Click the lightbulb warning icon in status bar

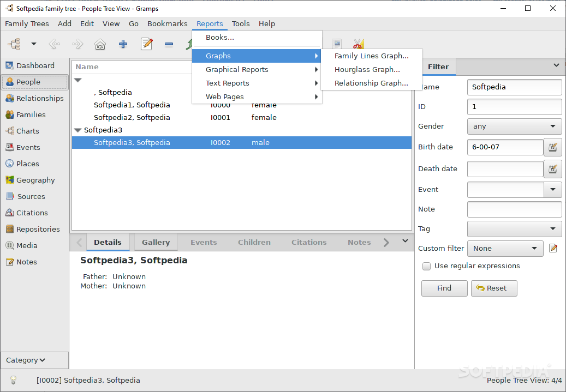(x=13, y=380)
